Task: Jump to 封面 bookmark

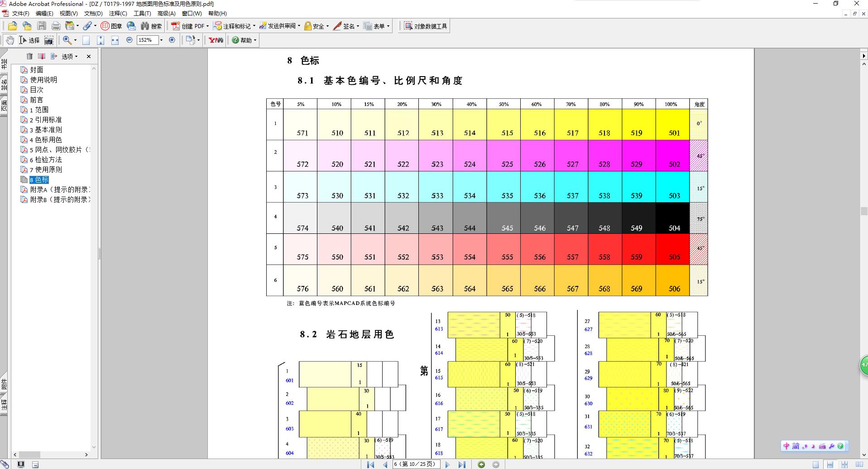Action: click(37, 70)
